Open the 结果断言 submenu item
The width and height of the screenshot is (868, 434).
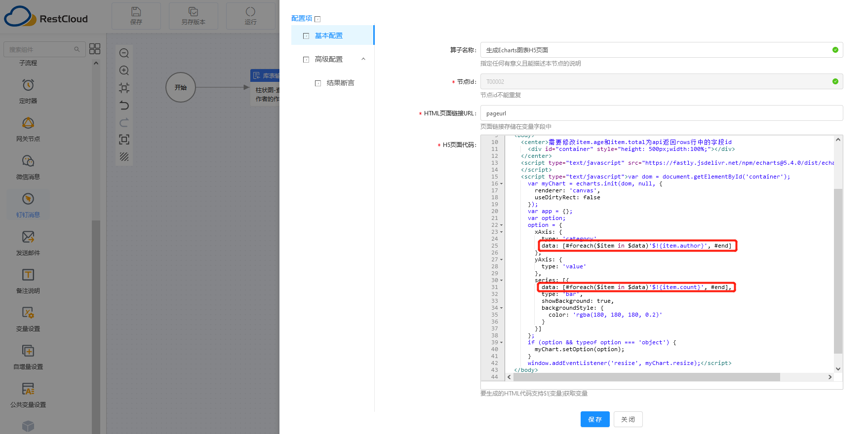point(340,83)
